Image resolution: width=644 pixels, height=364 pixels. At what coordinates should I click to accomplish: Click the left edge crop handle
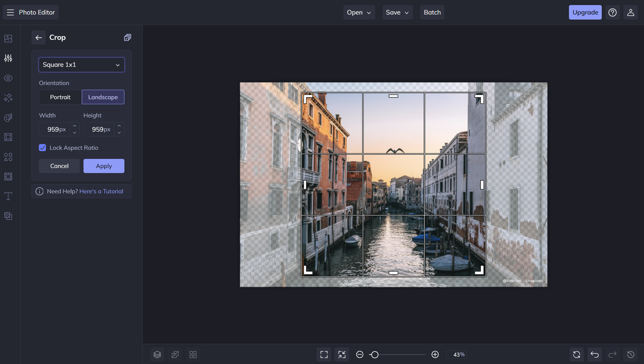[305, 185]
